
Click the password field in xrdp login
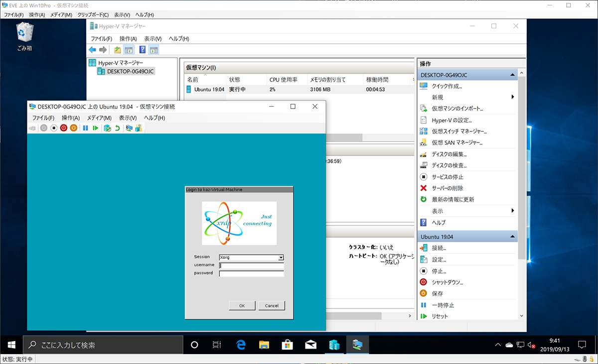click(x=252, y=273)
